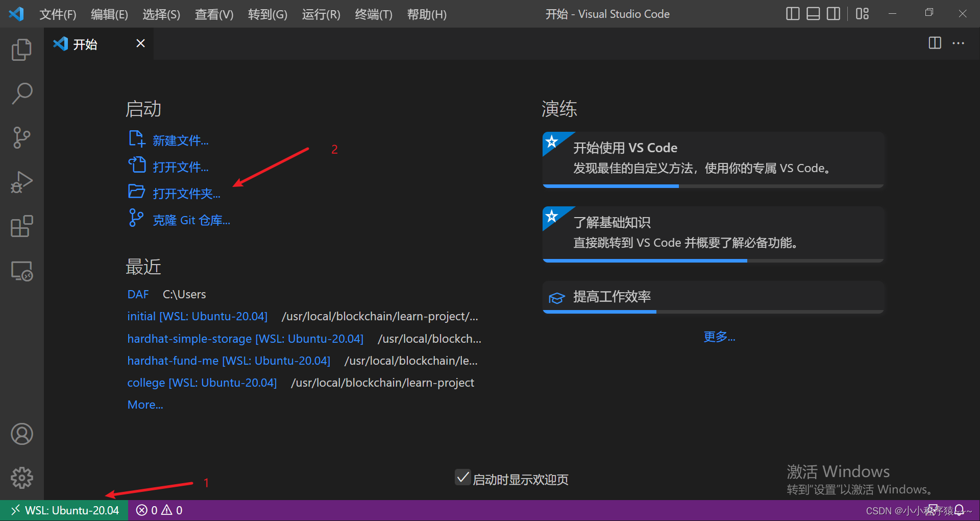Open the 编辑(E) menu
Screen dimensions: 980x521
point(109,14)
